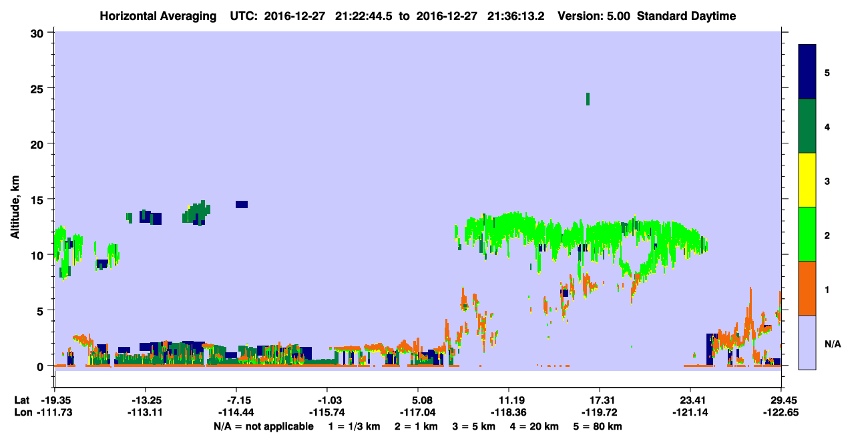Screen dimensions: 868x445
Task: Click the legend text '5 = 80 km'
Action: (x=598, y=426)
